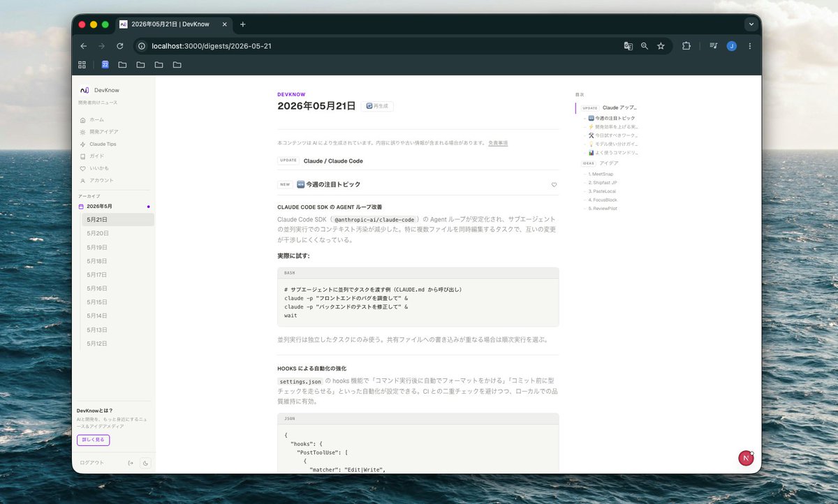This screenshot has width=838, height=504.
Task: Open いいかも in the sidebar
Action: click(94, 168)
